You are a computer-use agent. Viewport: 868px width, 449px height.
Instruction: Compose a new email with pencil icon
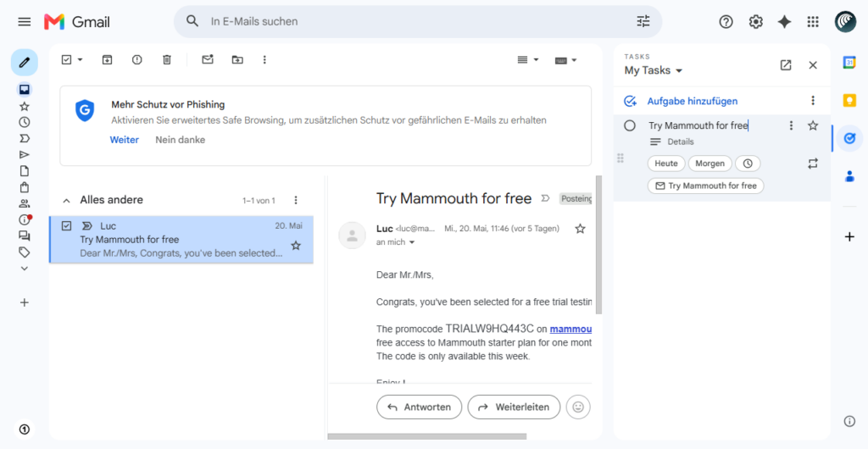(25, 63)
